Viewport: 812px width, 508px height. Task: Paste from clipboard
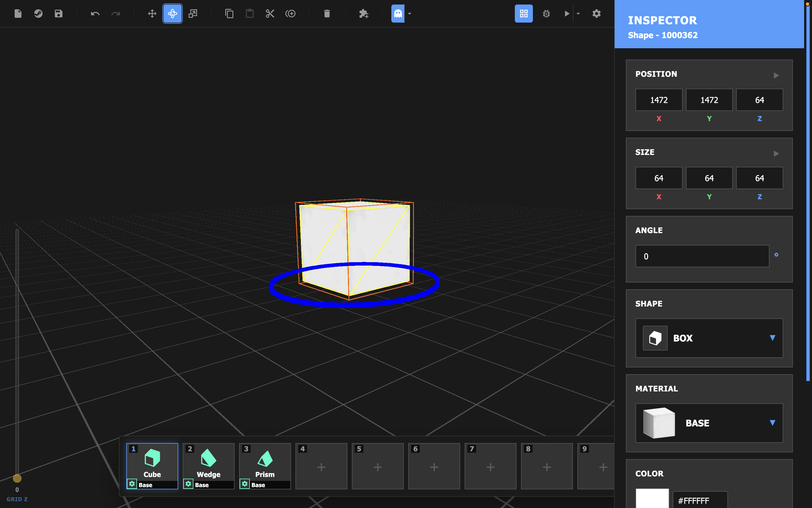[x=250, y=14]
